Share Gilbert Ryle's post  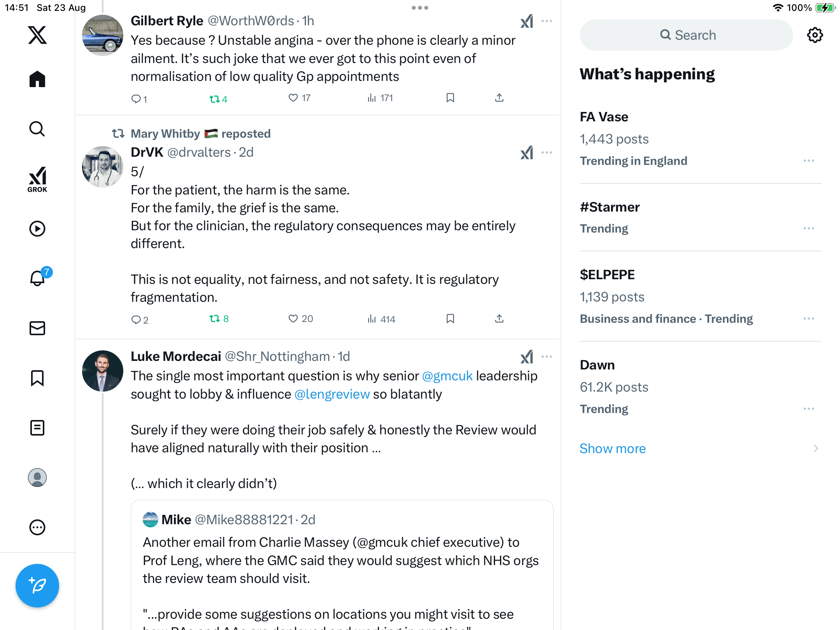point(499,98)
